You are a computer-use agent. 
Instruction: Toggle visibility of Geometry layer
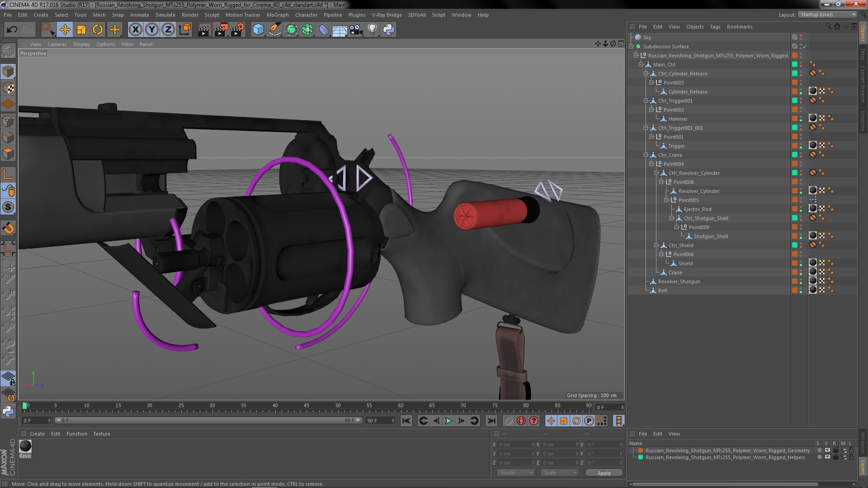pyautogui.click(x=827, y=450)
